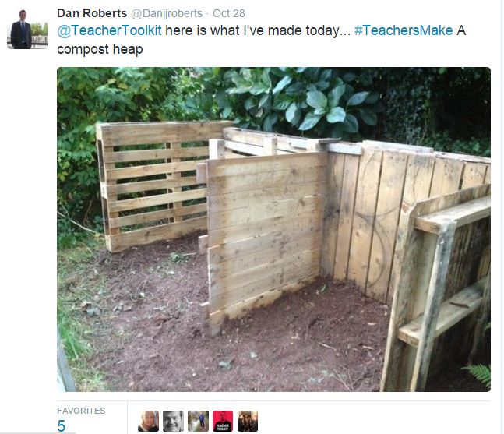Click the FAVORITES label

(x=81, y=411)
